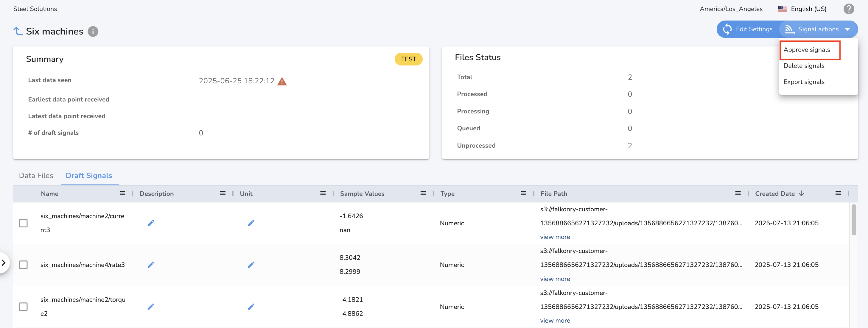Expand the Signal actions dropdown arrow

pyautogui.click(x=847, y=29)
